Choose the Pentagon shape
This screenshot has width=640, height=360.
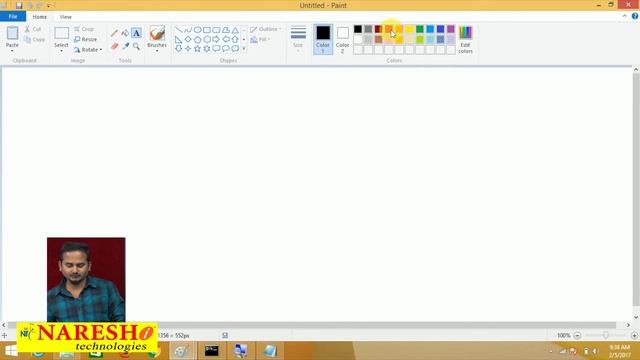(197, 40)
